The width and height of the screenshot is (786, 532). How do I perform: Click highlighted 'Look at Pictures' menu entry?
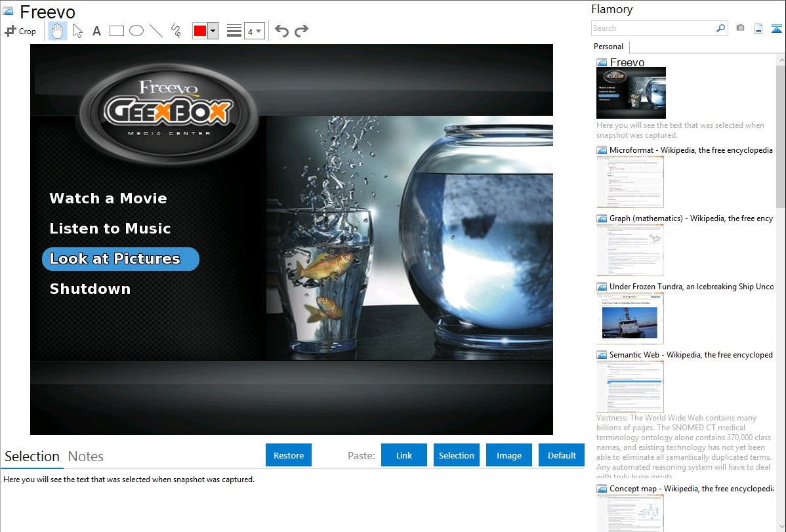point(121,258)
